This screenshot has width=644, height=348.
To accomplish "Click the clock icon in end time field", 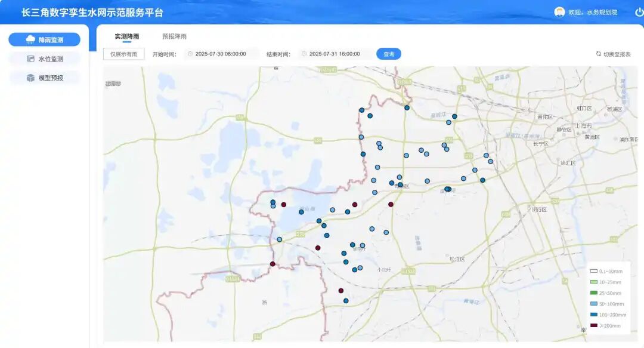I will [304, 54].
